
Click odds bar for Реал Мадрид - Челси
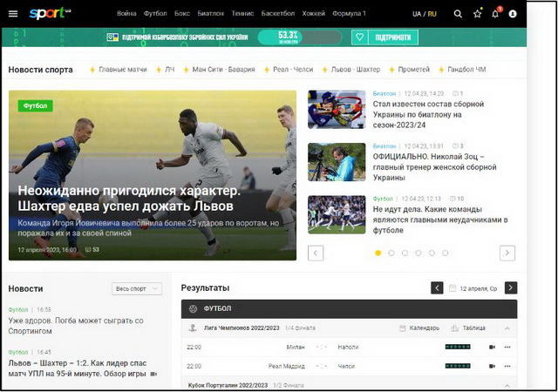click(x=458, y=366)
